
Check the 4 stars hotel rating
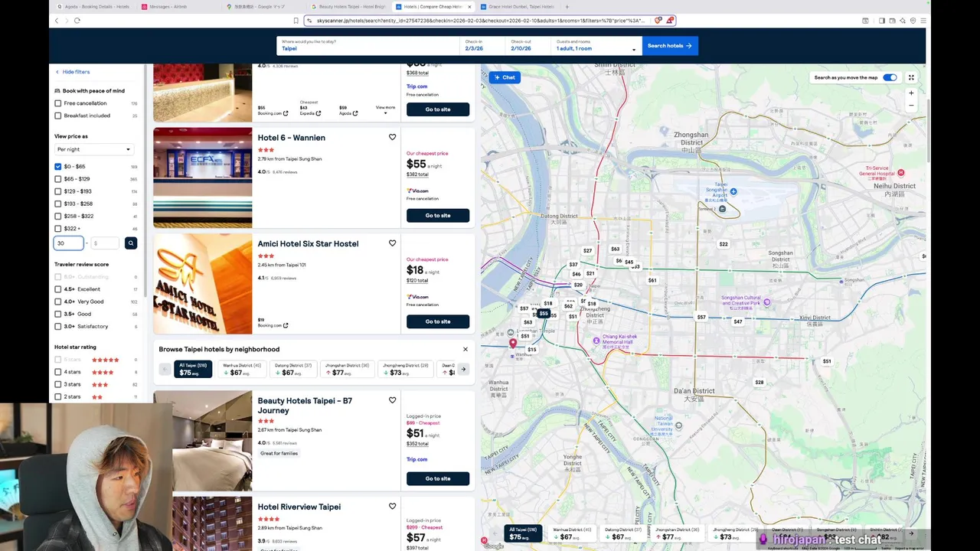point(58,372)
